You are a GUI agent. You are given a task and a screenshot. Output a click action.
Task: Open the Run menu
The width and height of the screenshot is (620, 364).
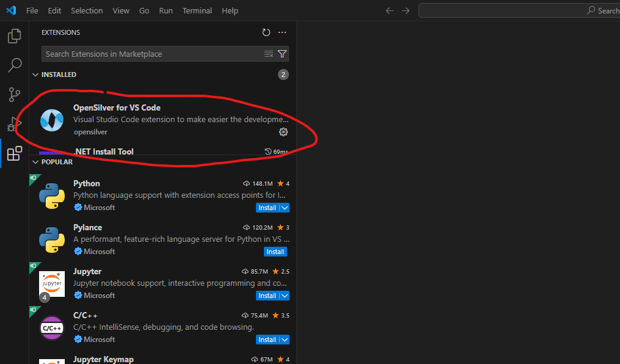(166, 10)
